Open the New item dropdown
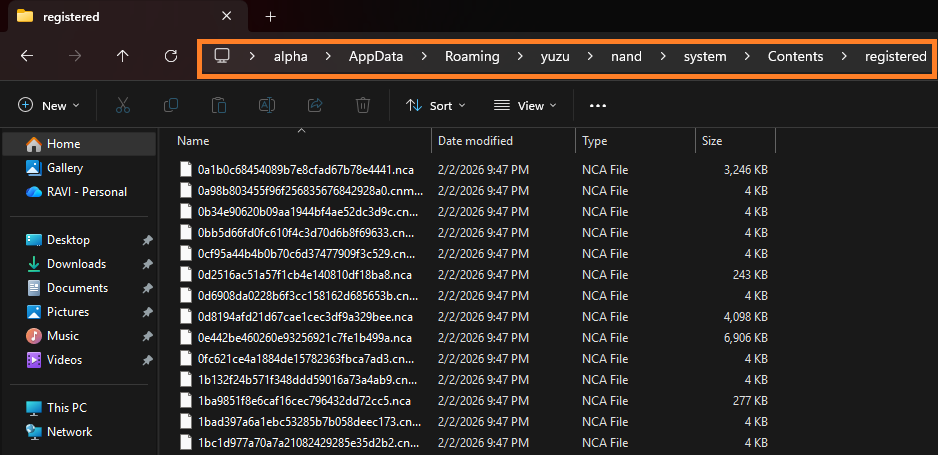 coord(48,105)
